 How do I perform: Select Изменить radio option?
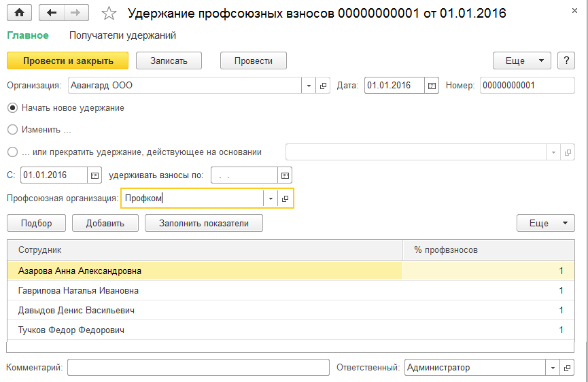pyautogui.click(x=12, y=129)
